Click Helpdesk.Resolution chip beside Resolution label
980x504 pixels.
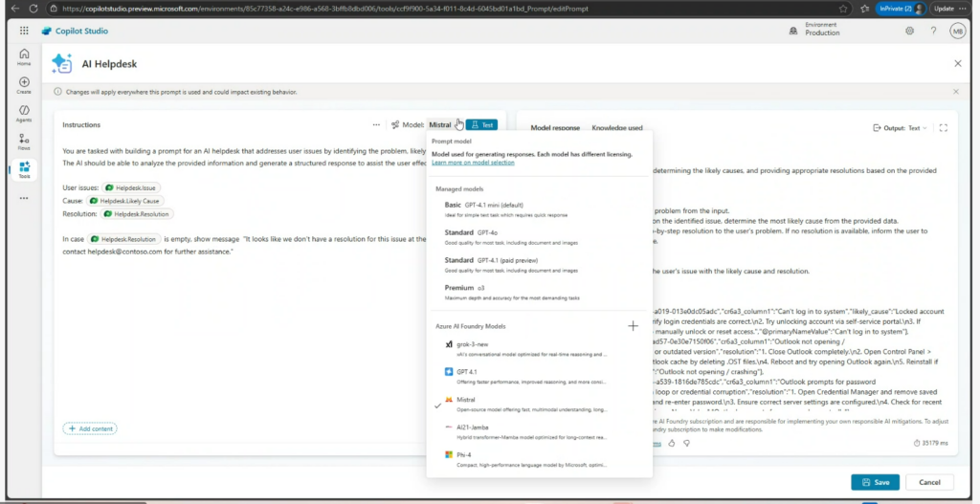tap(137, 214)
